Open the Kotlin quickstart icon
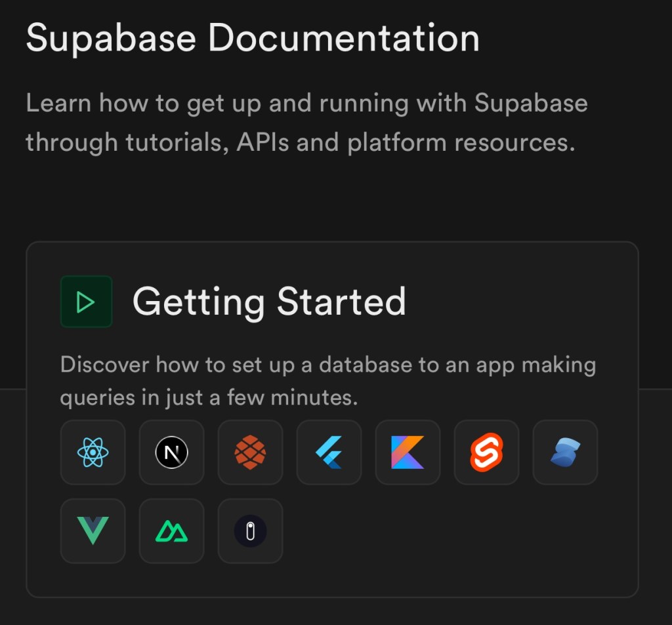 pos(408,453)
